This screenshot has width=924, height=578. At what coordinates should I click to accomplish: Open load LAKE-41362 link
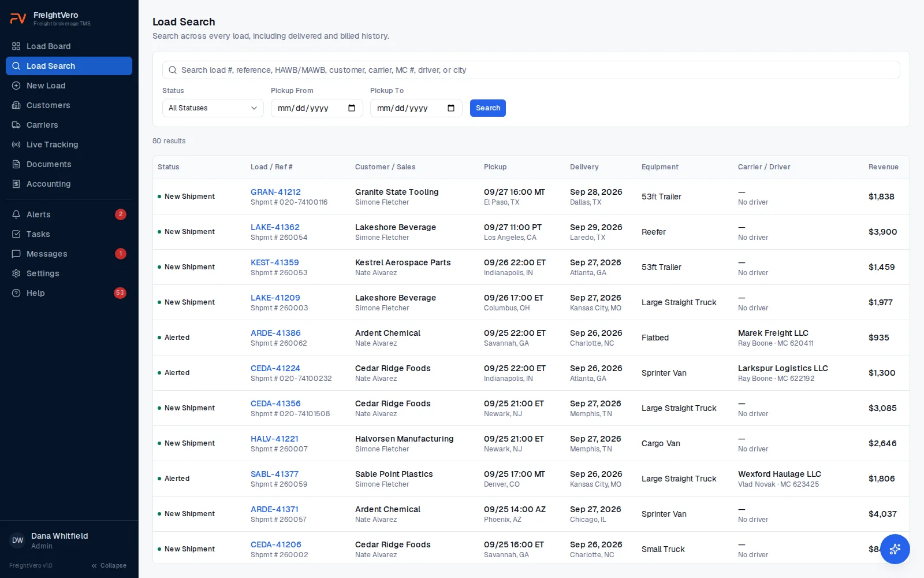(275, 227)
